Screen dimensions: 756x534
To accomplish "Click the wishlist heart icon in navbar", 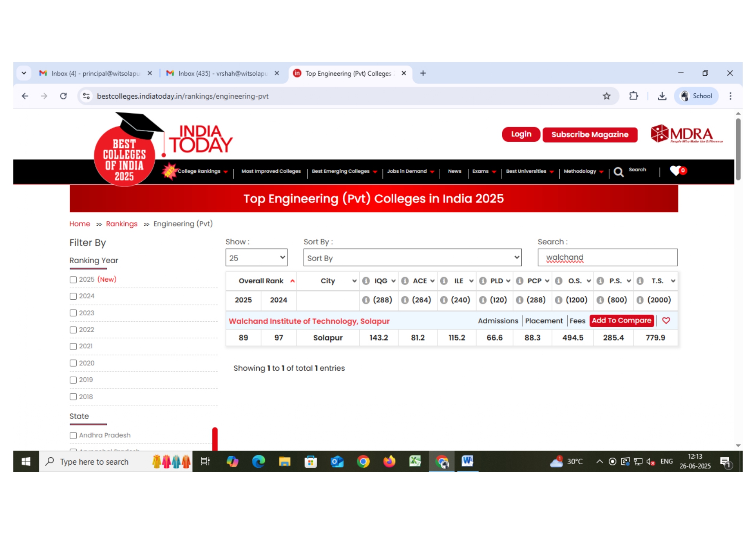I will tap(676, 171).
